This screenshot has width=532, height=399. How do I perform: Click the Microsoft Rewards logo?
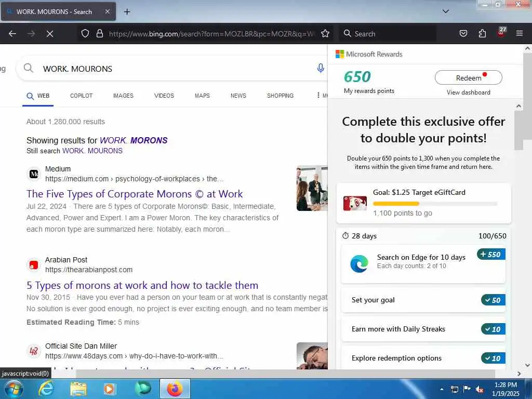point(340,54)
